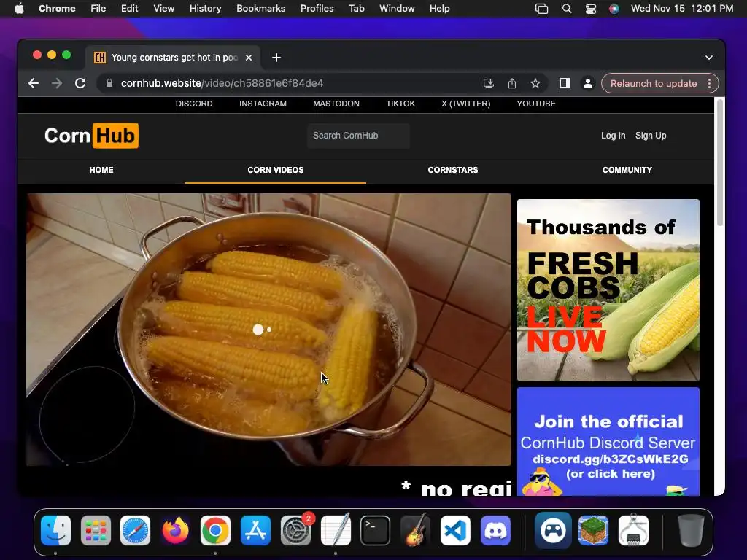The image size is (747, 560).
Task: Open the Apple menu
Action: click(19, 9)
